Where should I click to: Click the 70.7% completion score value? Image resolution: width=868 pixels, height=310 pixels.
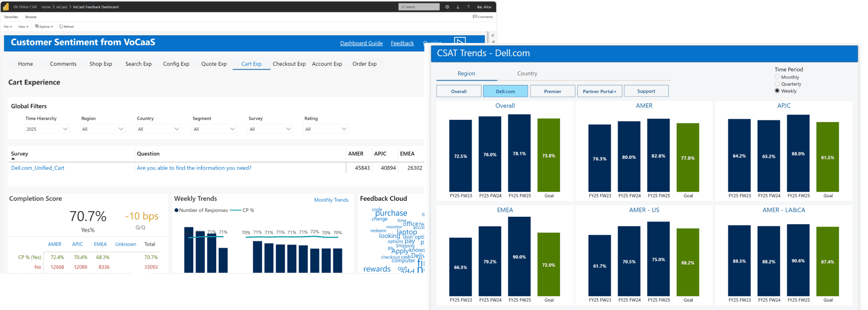click(88, 216)
